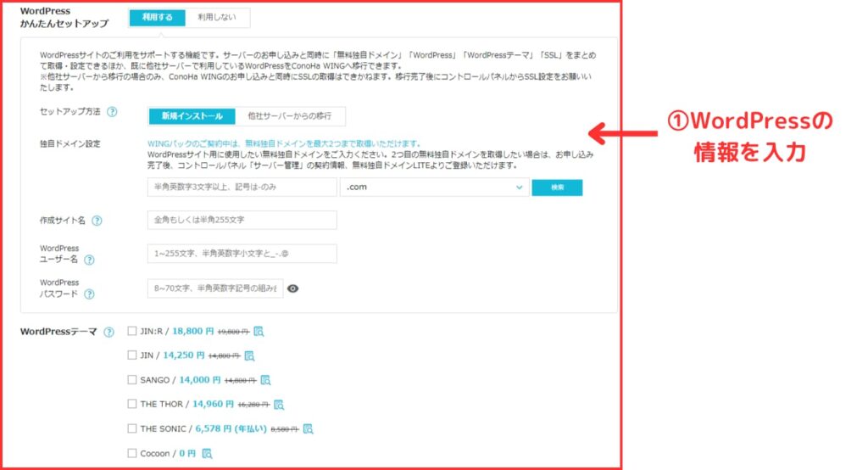
Task: Click the JIN price text 14,250 円
Action: 184,355
